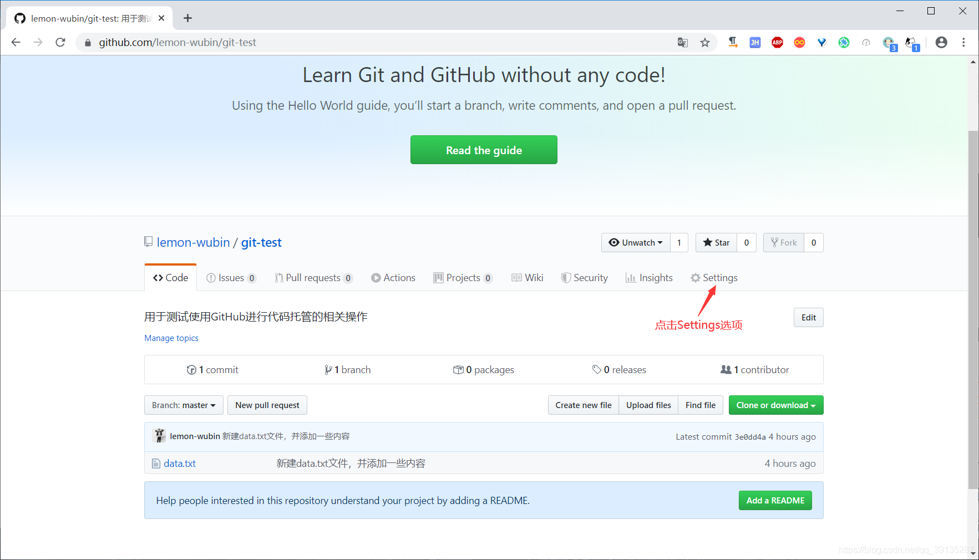Switch to the Code tab
This screenshot has width=979, height=560.
171,278
